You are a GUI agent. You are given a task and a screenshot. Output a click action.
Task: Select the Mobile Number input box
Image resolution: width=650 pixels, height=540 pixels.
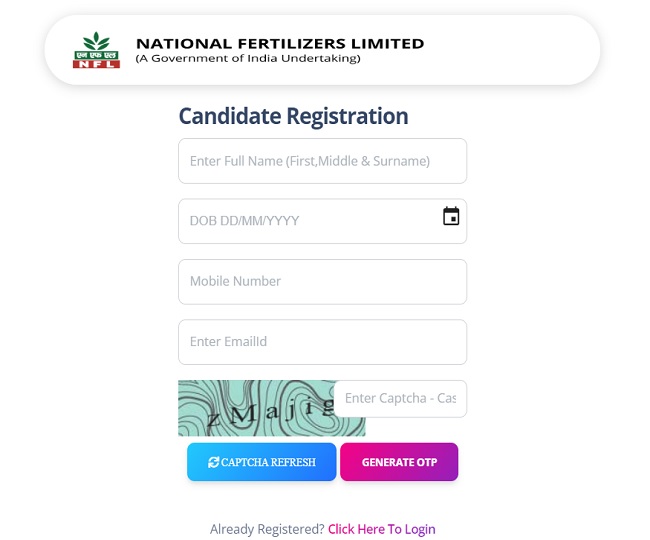[x=322, y=281]
